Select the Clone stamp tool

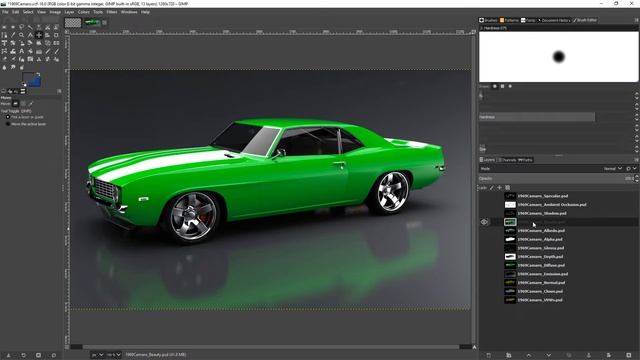click(x=39, y=59)
